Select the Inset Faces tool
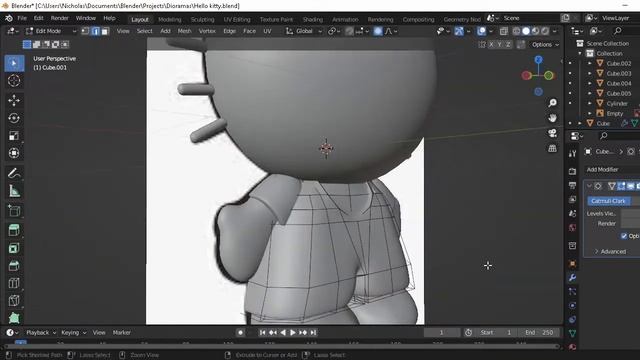The image size is (640, 360). pos(14,248)
